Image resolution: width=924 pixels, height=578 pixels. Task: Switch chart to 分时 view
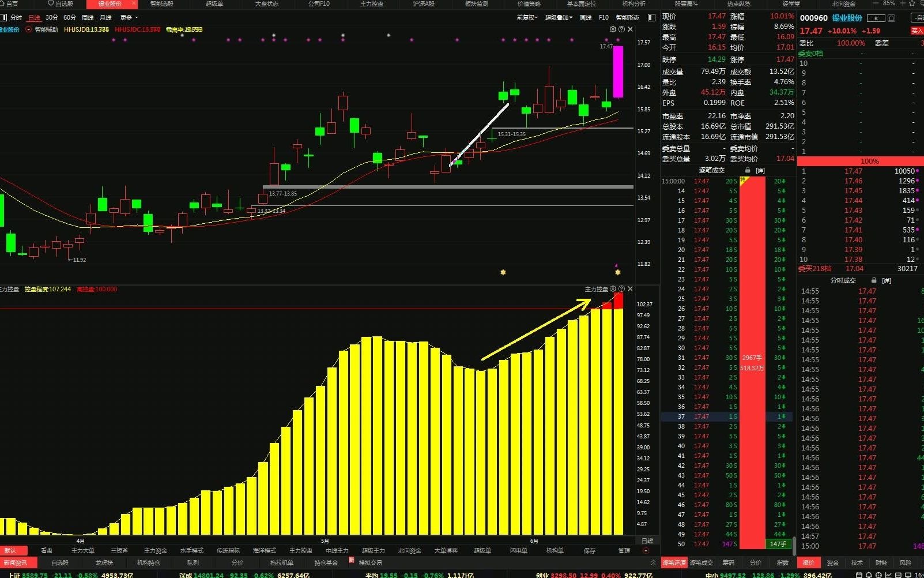point(16,18)
